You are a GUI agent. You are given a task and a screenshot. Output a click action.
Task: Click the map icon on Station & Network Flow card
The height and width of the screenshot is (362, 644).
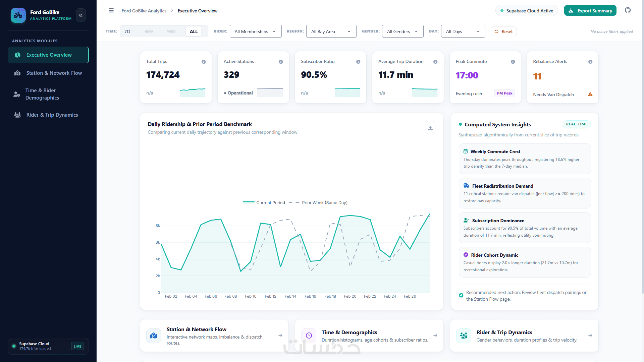[x=154, y=336]
